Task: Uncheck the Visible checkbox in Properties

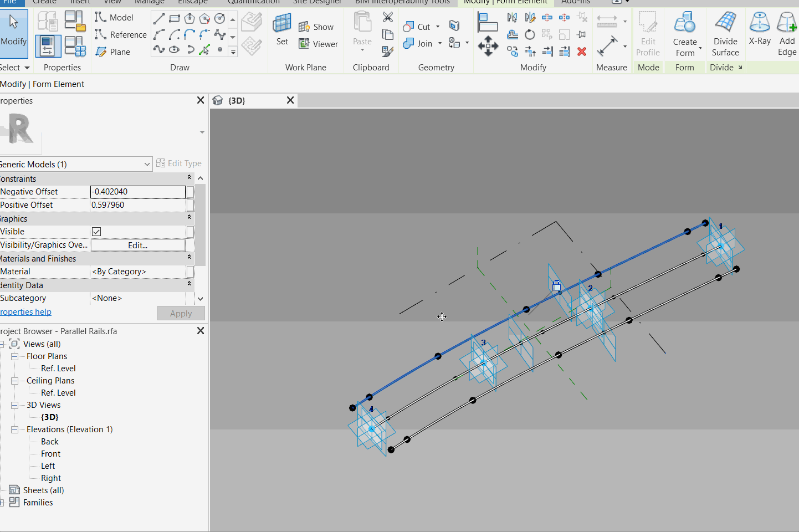Action: (x=96, y=232)
